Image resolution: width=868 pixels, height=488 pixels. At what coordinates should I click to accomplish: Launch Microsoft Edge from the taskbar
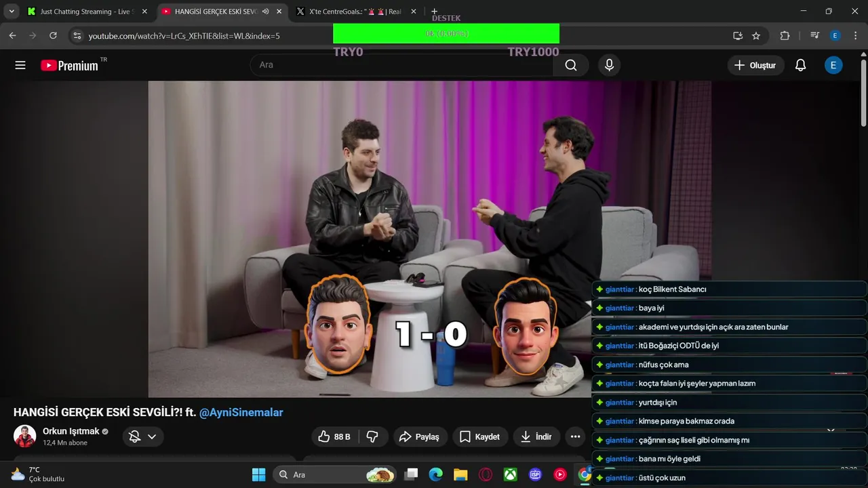(435, 474)
